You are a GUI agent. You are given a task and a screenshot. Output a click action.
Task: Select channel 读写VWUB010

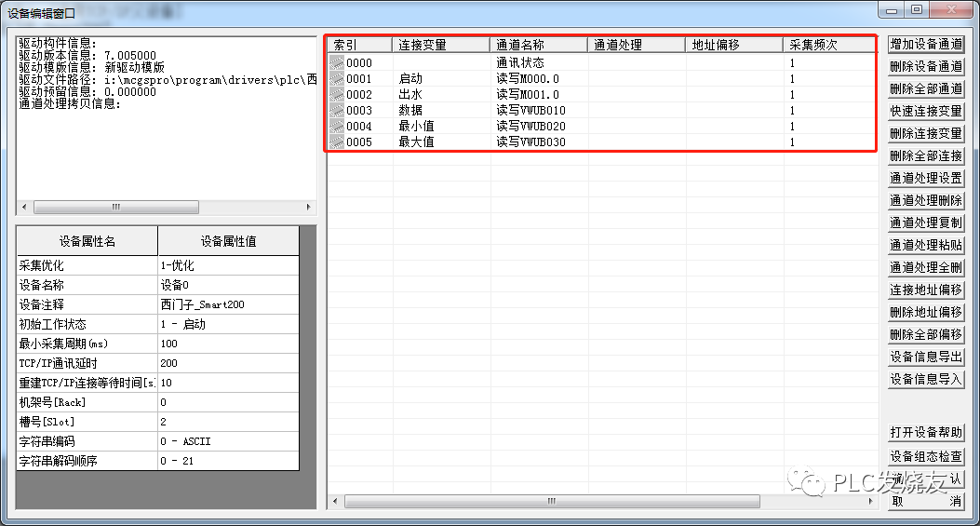click(530, 110)
